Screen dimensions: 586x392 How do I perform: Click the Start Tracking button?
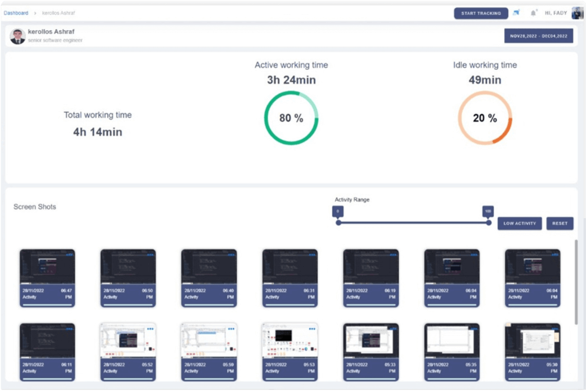(x=480, y=13)
